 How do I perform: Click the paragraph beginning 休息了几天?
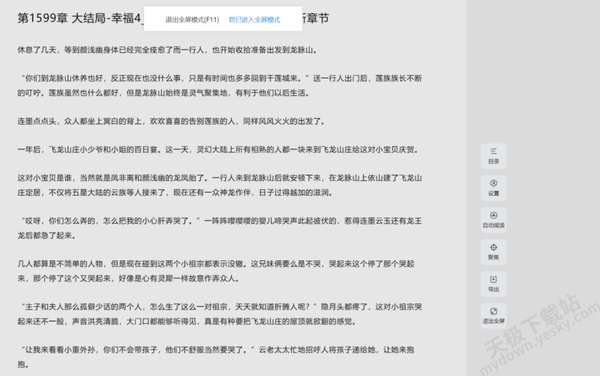coord(167,50)
